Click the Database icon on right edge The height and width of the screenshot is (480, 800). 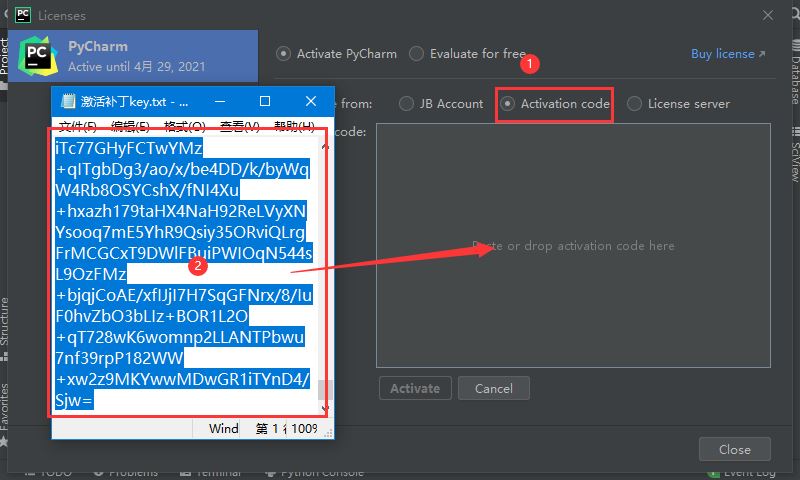(795, 45)
